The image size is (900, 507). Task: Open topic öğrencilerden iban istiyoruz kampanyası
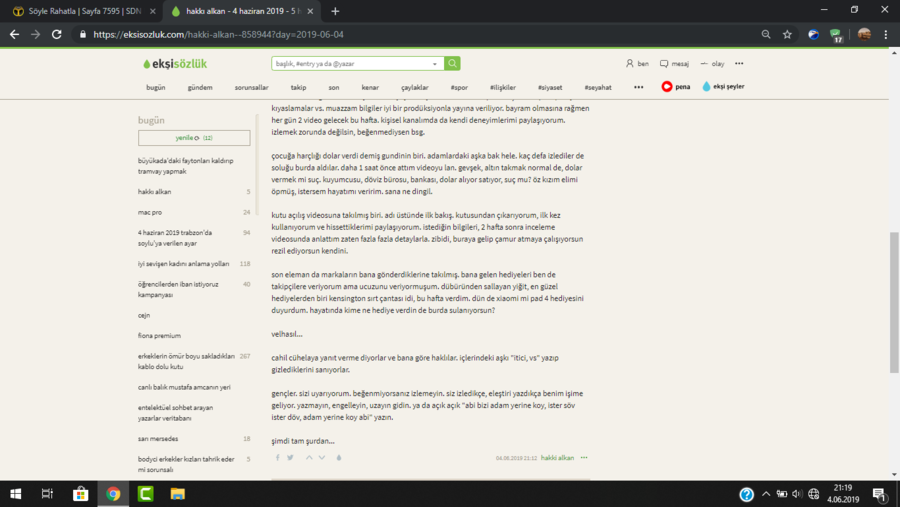178,289
